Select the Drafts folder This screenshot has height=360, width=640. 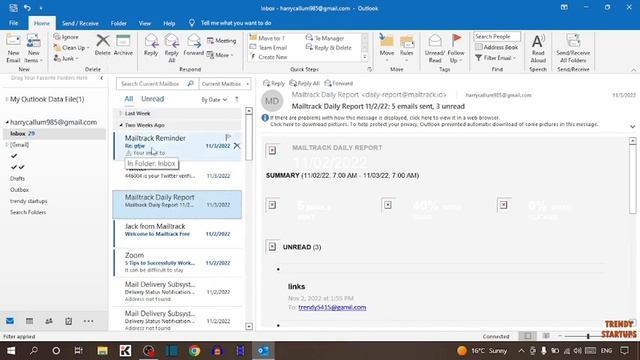coord(18,178)
